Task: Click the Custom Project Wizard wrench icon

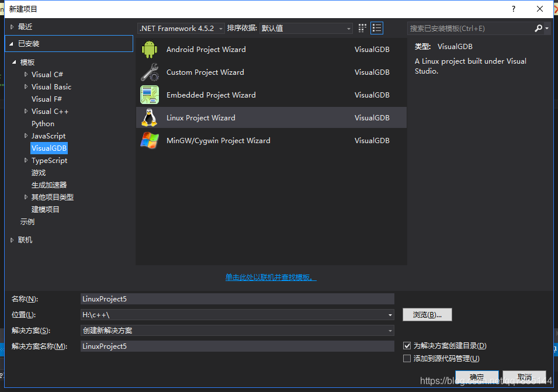Action: pos(150,72)
